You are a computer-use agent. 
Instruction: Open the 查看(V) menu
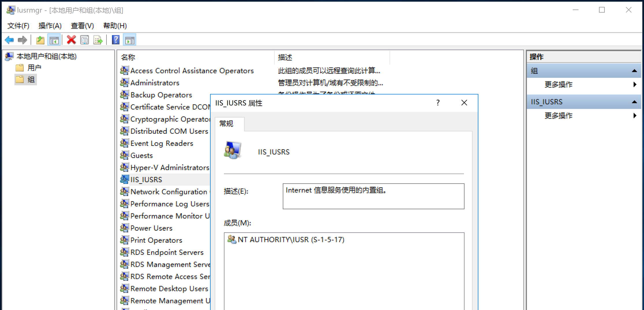point(82,26)
